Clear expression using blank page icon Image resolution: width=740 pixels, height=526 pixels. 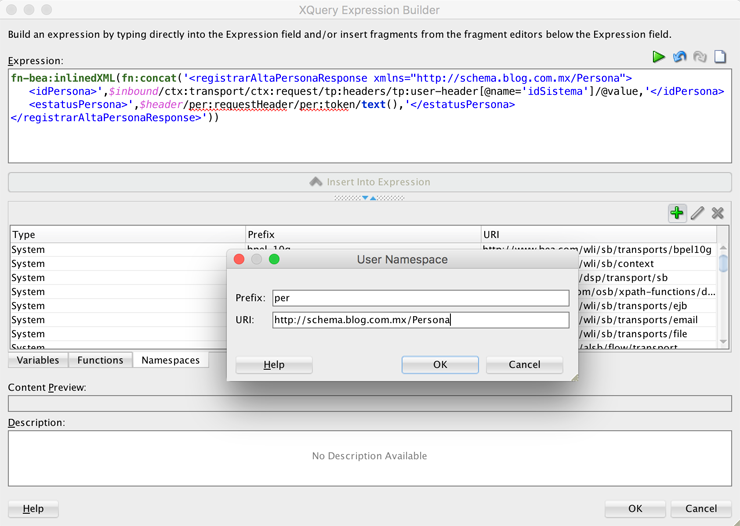pos(720,57)
